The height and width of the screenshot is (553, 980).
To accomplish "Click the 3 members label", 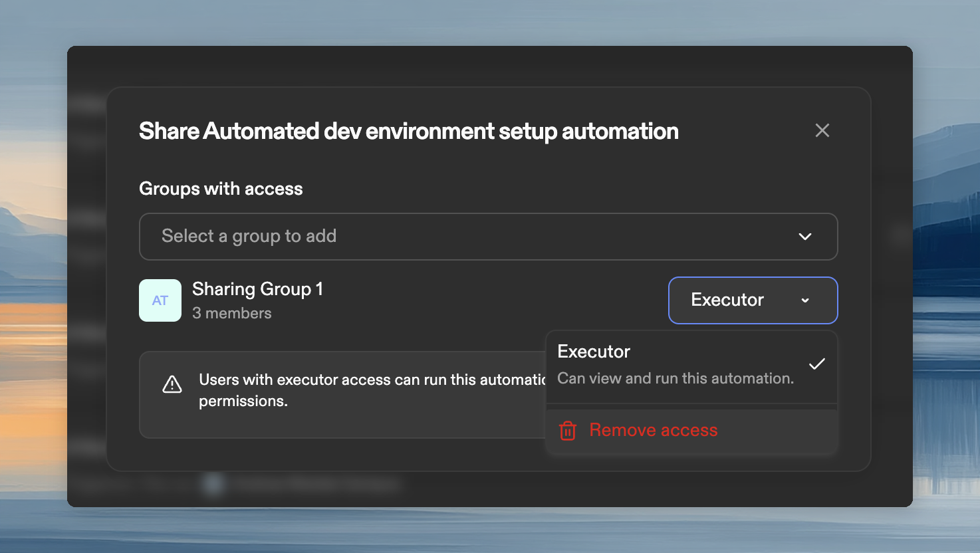I will 231,313.
